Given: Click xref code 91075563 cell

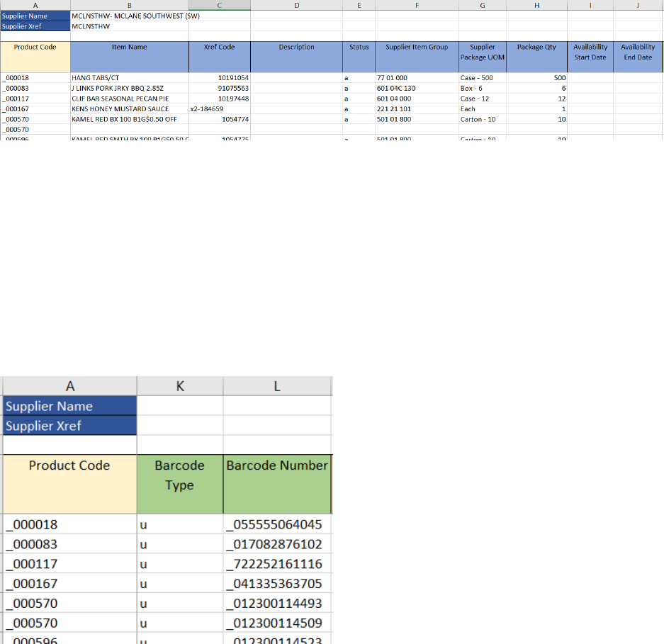Looking at the screenshot, I should (220, 88).
